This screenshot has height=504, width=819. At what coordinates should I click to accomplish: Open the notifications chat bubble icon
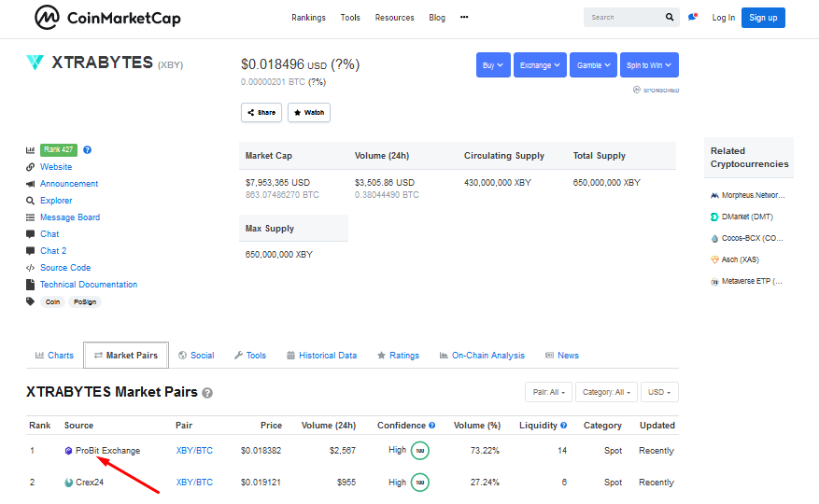693,17
